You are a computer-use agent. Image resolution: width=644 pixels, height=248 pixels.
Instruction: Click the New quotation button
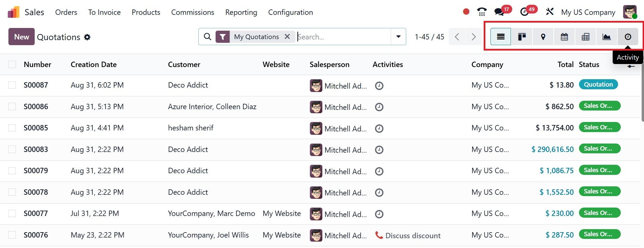(21, 37)
